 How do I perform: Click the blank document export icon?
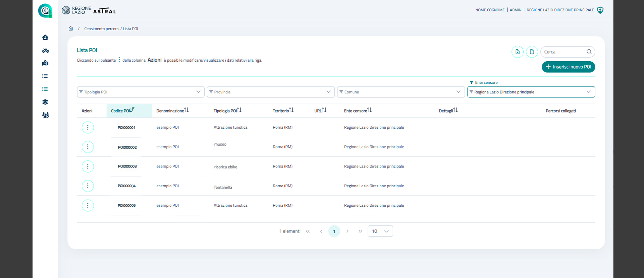point(532,52)
